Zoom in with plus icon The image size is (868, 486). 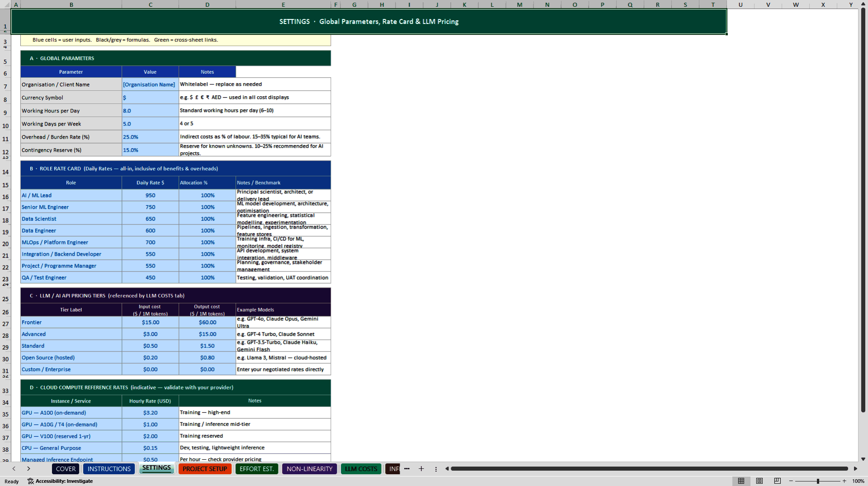pyautogui.click(x=844, y=481)
